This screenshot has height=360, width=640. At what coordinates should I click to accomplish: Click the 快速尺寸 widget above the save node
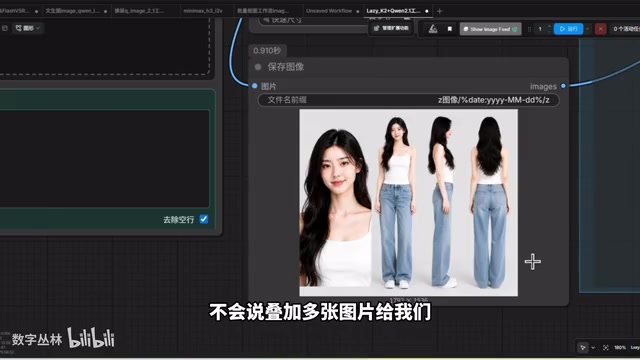click(314, 20)
